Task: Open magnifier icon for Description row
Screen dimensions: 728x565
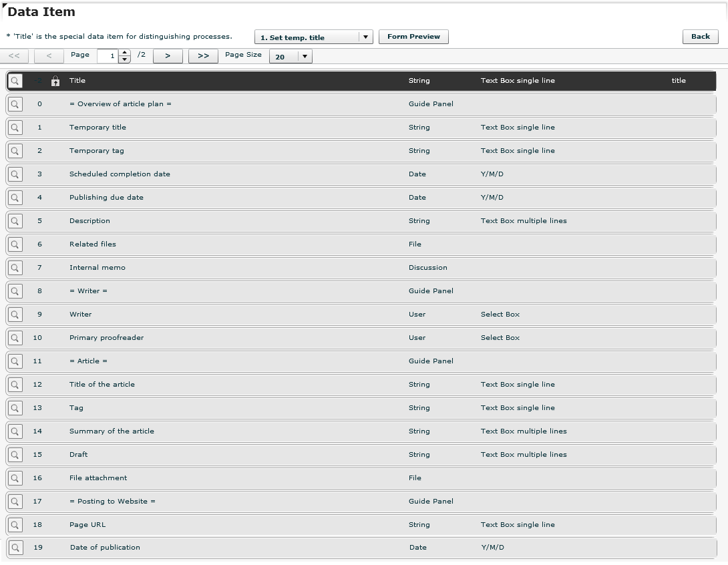Action: point(15,221)
